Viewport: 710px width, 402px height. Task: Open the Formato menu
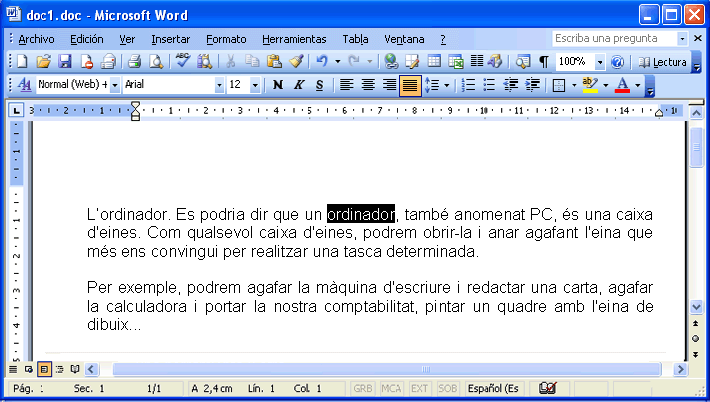(226, 39)
